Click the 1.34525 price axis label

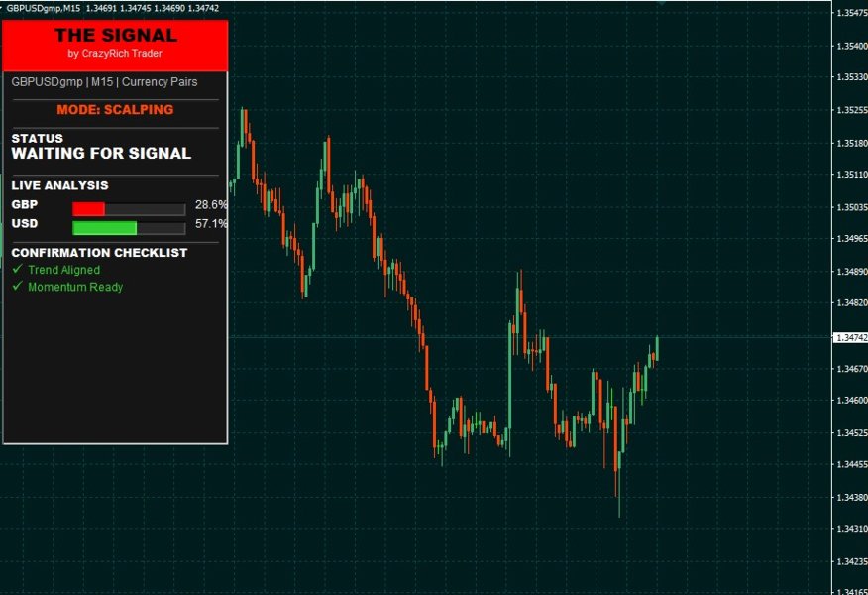pyautogui.click(x=852, y=432)
